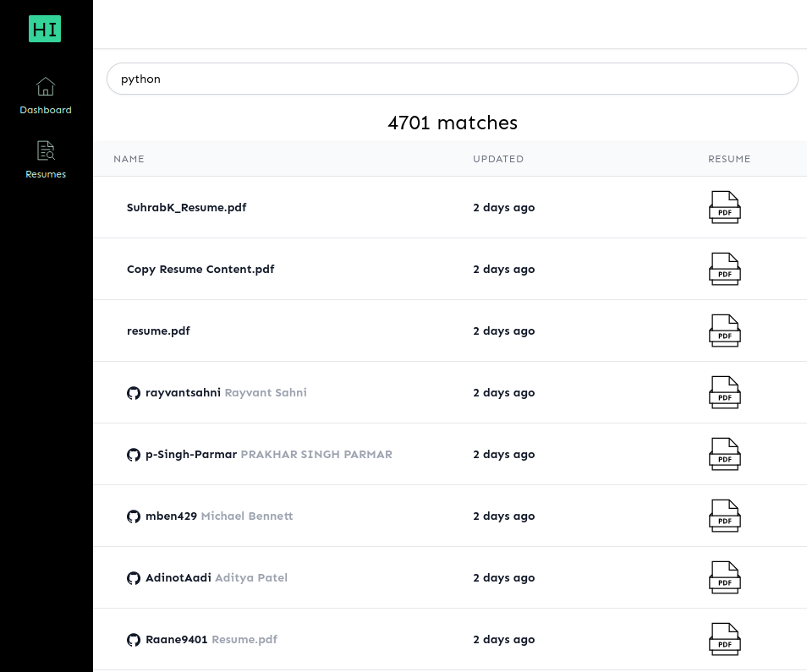Click the HI logo in the sidebar
The height and width of the screenshot is (672, 807).
(x=45, y=30)
